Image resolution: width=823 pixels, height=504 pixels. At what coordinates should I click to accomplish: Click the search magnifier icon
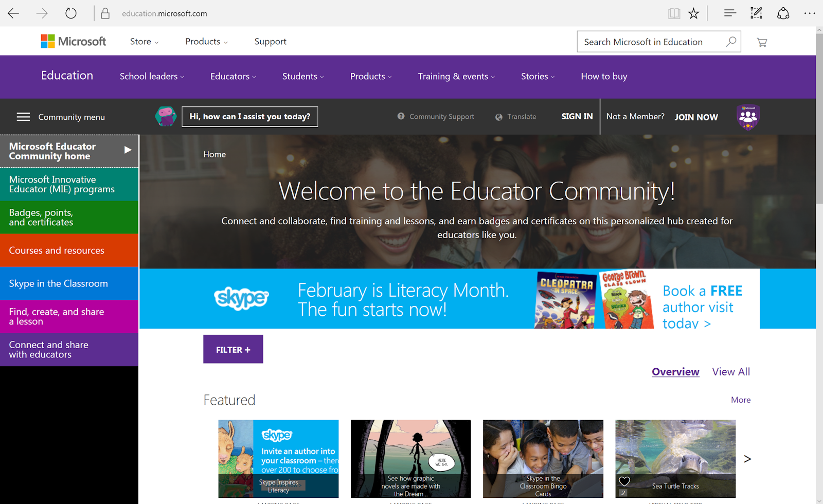[731, 42]
